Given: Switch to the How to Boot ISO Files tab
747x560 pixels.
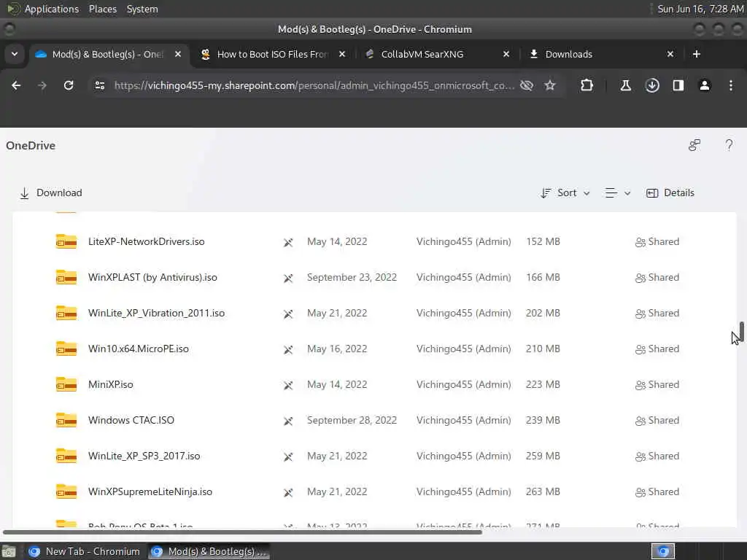Looking at the screenshot, I should tap(273, 54).
